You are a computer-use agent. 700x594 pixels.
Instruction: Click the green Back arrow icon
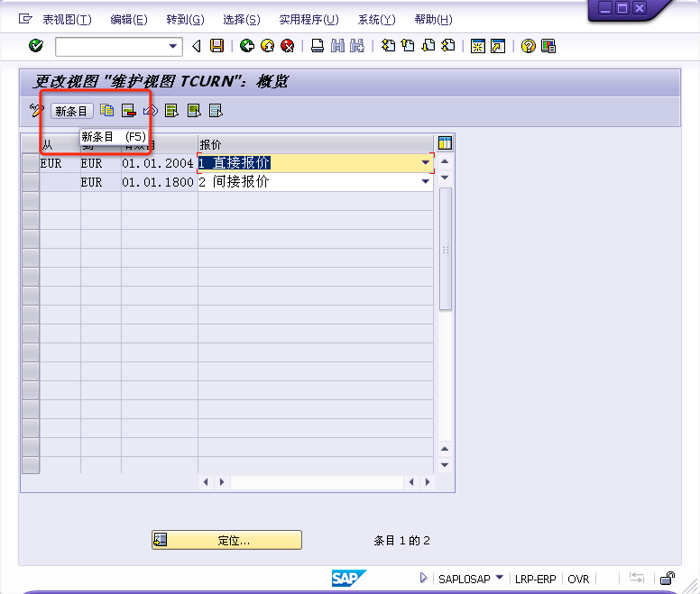point(247,46)
